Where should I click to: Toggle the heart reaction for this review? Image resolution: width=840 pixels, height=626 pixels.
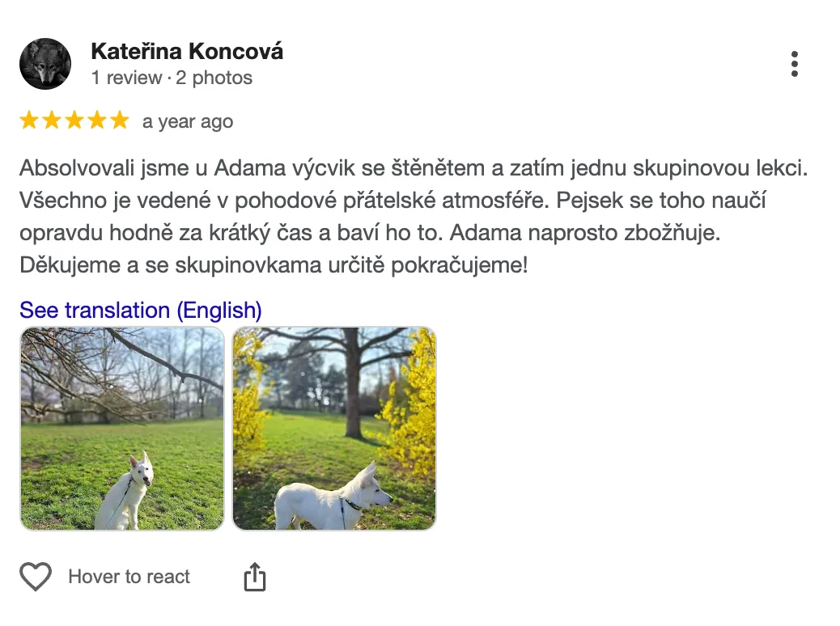coord(36,577)
